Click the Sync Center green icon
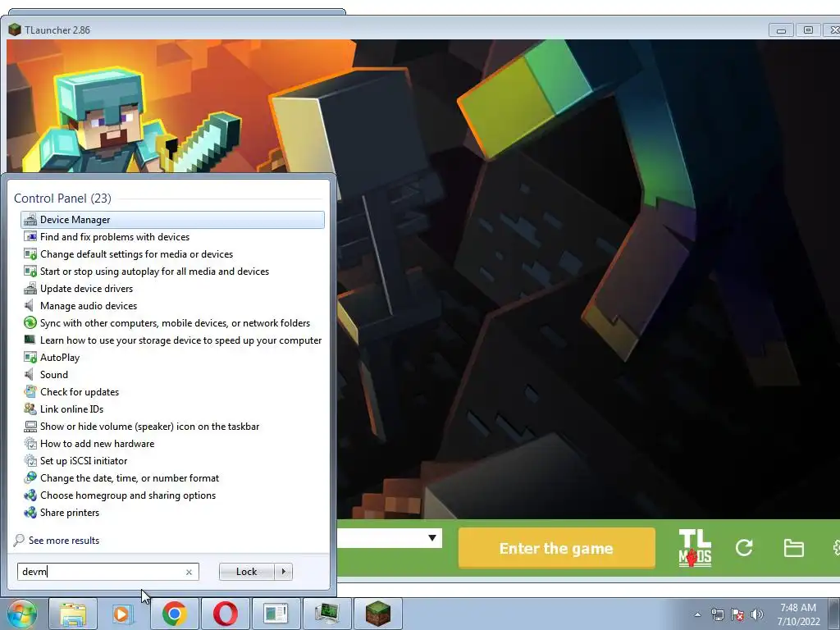The height and width of the screenshot is (630, 840). point(30,323)
